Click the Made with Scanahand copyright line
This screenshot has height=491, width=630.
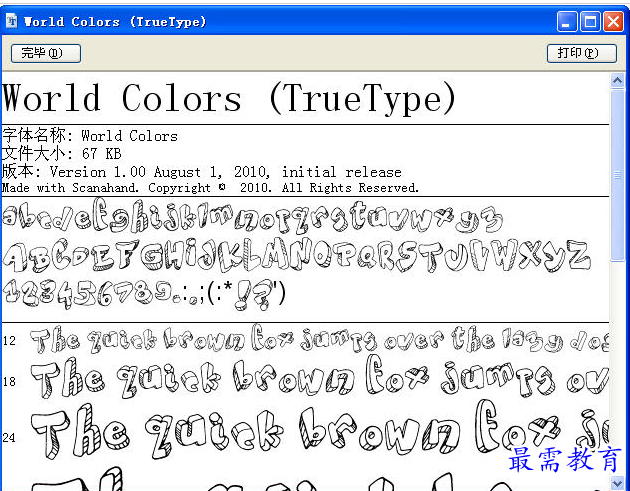(x=210, y=188)
